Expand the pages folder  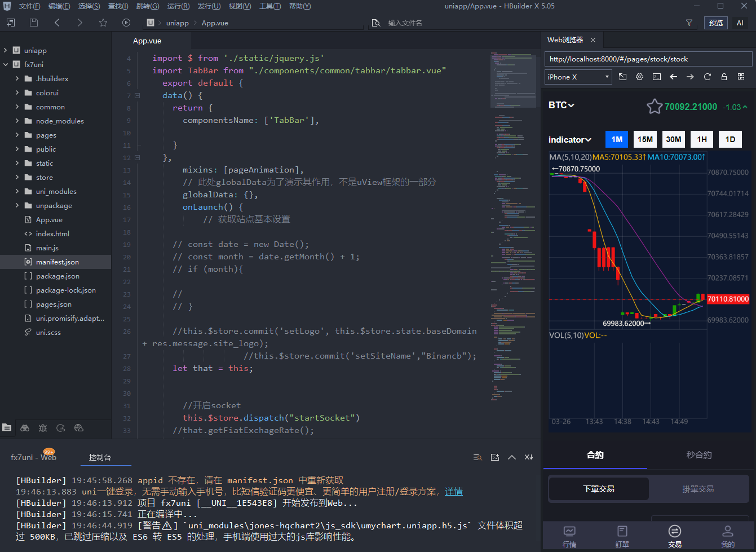[17, 135]
